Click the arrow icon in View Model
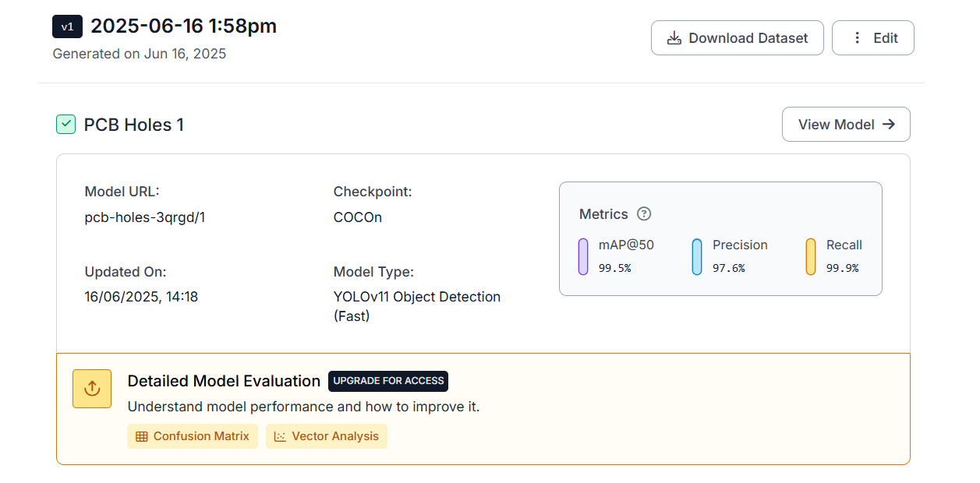Viewport: 980px width, 483px height. tap(888, 125)
